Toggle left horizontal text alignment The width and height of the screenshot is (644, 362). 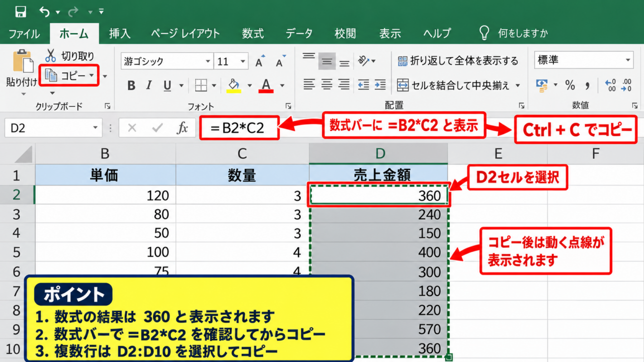pos(309,84)
